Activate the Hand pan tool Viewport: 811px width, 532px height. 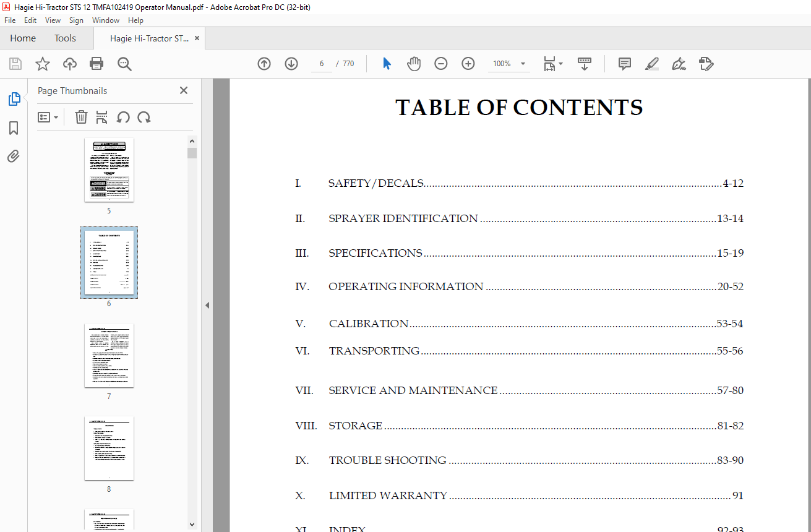click(414, 64)
